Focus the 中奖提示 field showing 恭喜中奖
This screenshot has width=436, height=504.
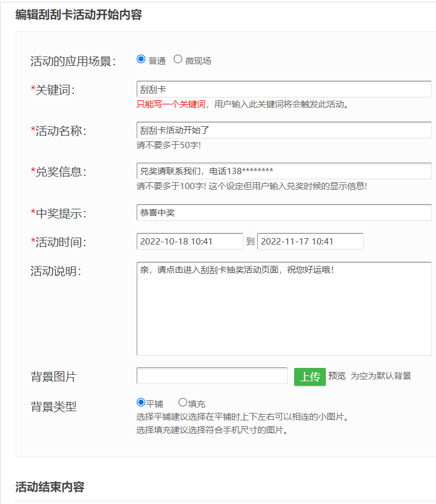(284, 213)
